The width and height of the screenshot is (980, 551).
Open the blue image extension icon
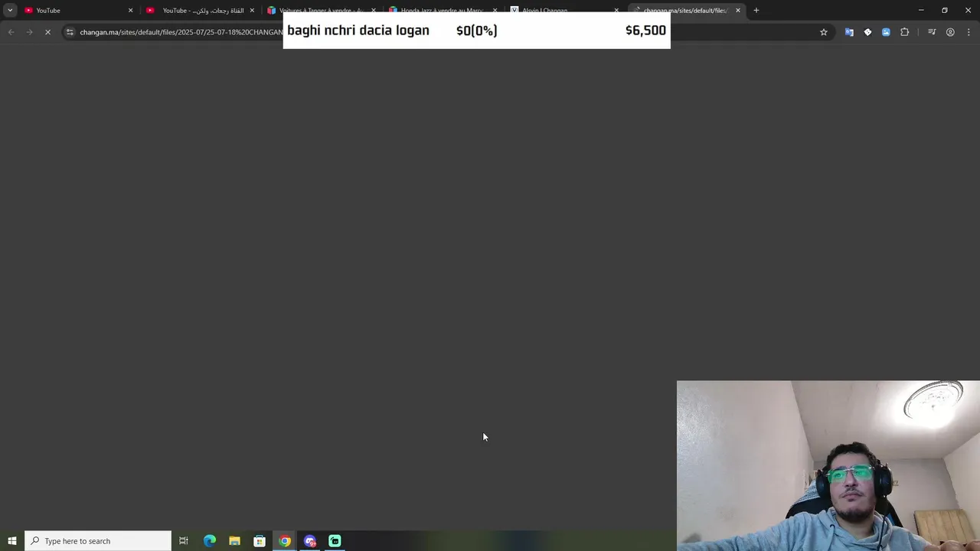886,32
